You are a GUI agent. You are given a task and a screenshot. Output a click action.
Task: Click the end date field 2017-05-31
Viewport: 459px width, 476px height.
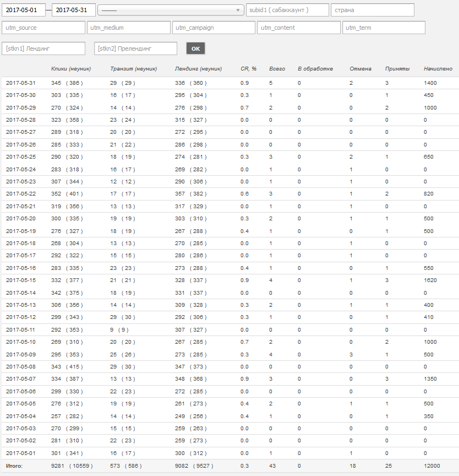pyautogui.click(x=74, y=10)
